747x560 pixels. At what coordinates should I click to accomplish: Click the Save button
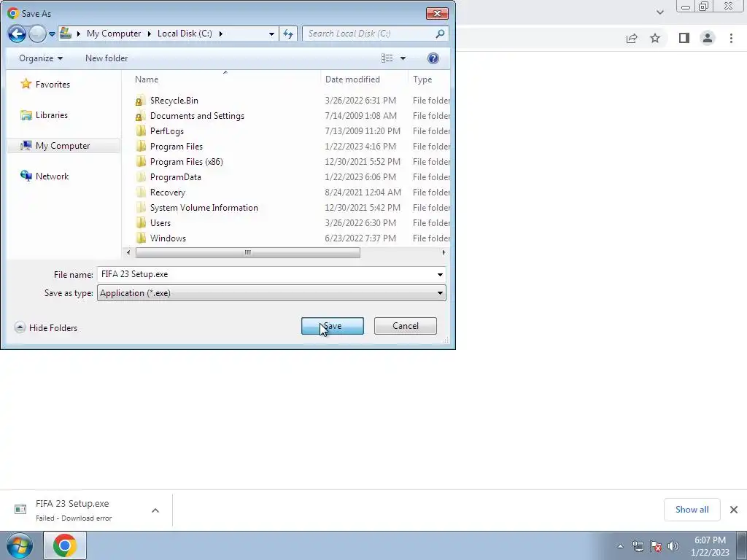point(333,326)
